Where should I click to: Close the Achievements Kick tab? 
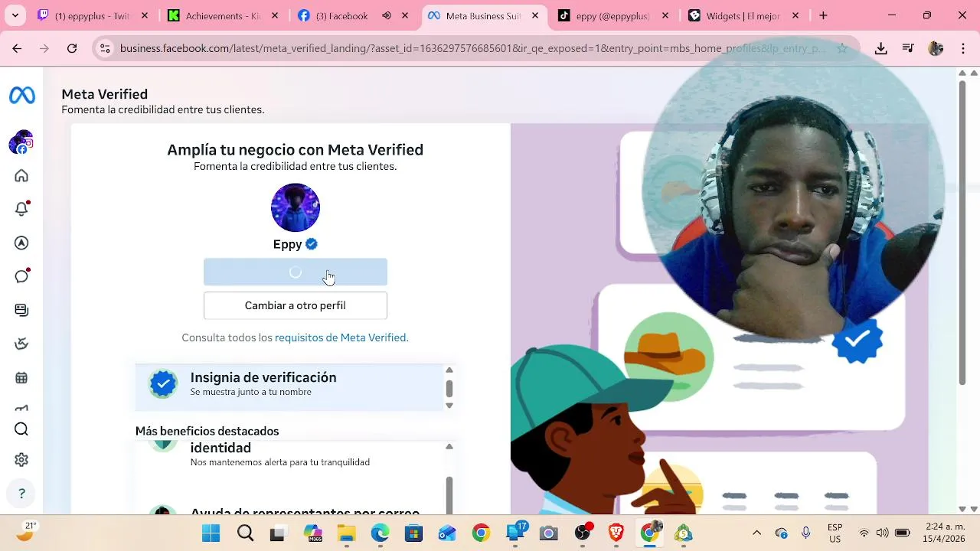tap(275, 15)
